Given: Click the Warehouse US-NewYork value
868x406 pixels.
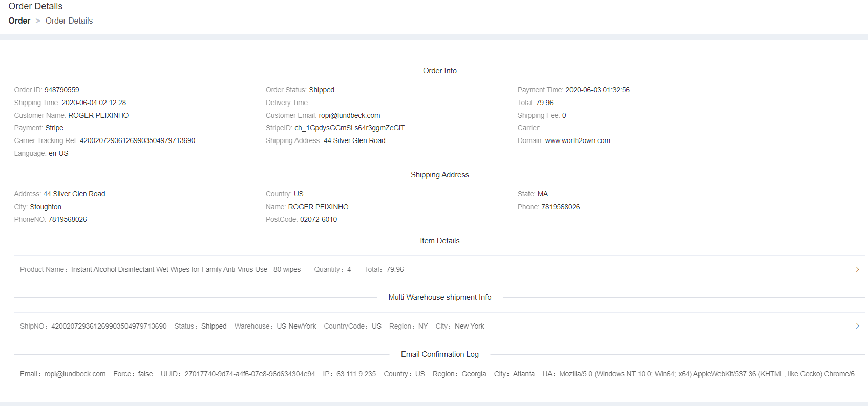Looking at the screenshot, I should click(x=296, y=326).
